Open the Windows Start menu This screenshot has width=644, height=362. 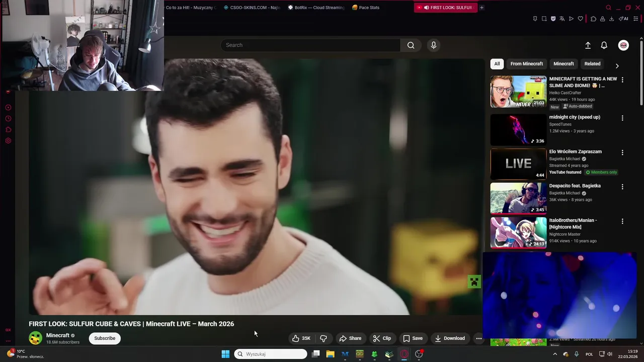click(x=225, y=354)
